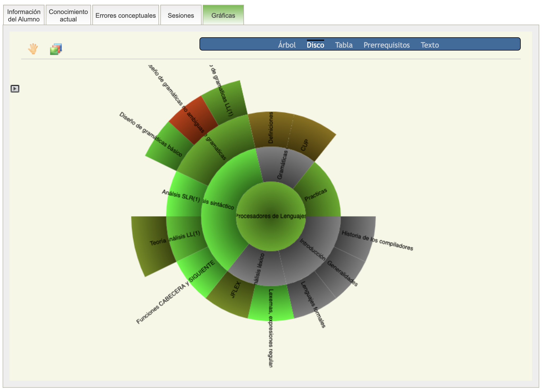This screenshot has height=392, width=544.
Task: Open the Errores conceptuales tab
Action: click(125, 15)
